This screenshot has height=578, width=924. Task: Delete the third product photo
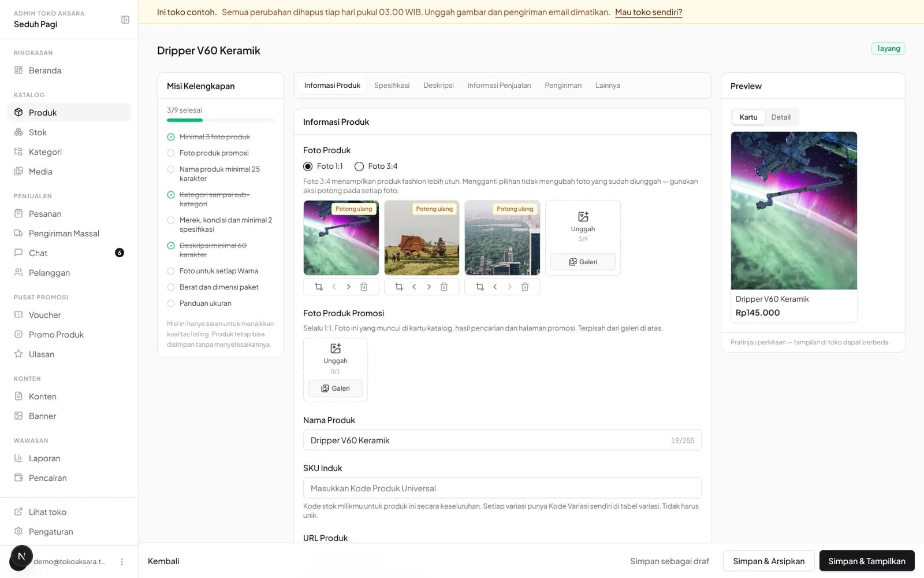525,287
